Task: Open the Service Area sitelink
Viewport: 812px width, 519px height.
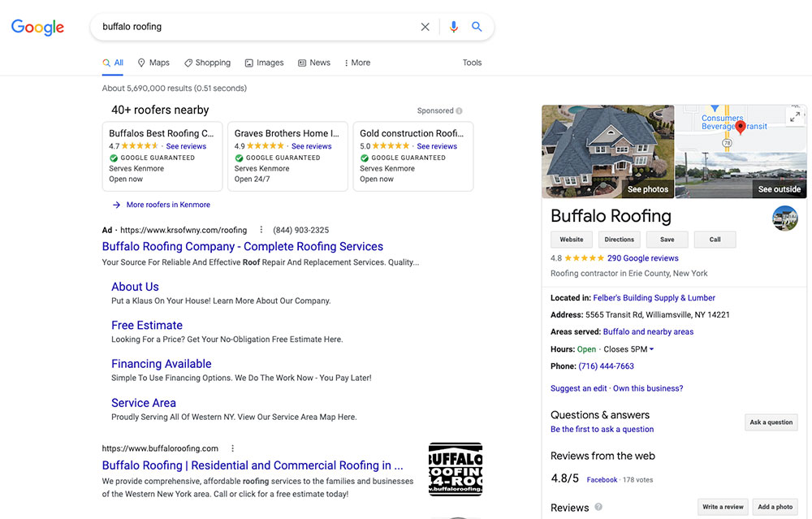Action: [x=144, y=403]
